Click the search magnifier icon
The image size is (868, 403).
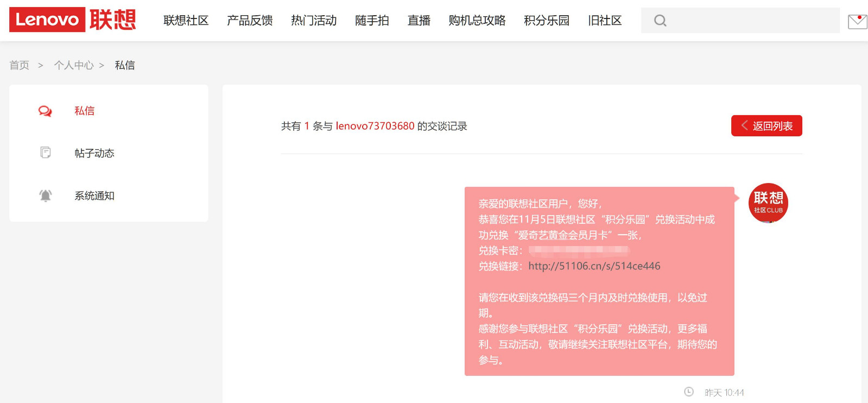[x=660, y=21]
